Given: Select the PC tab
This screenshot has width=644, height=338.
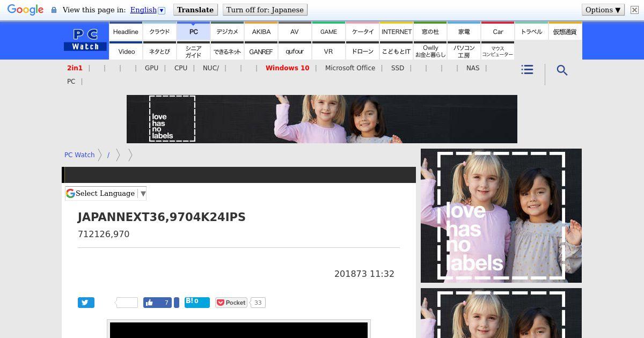Looking at the screenshot, I should (193, 31).
